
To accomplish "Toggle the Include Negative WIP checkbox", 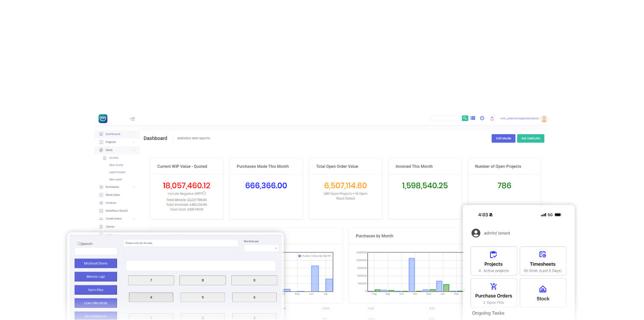I will pyautogui.click(x=204, y=193).
